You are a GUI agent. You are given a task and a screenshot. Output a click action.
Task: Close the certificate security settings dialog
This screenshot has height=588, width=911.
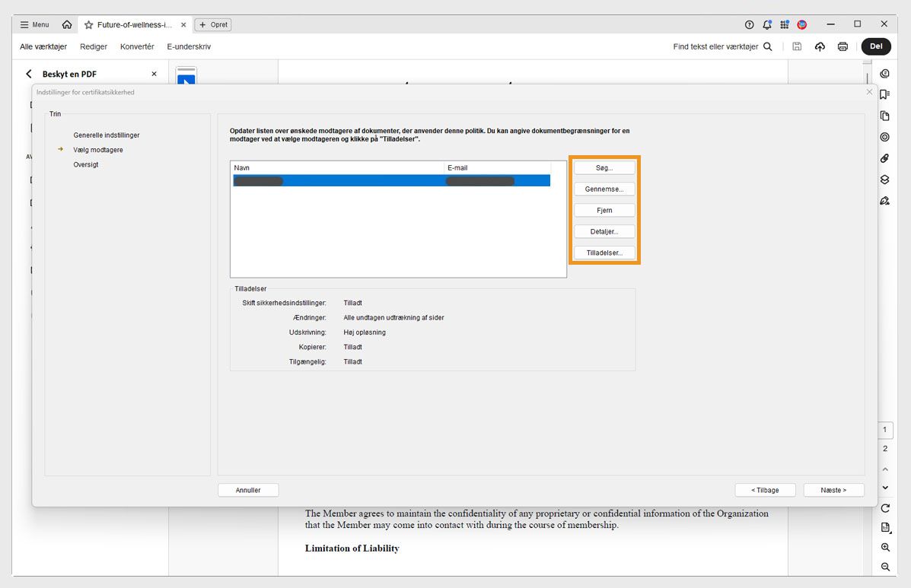point(869,92)
